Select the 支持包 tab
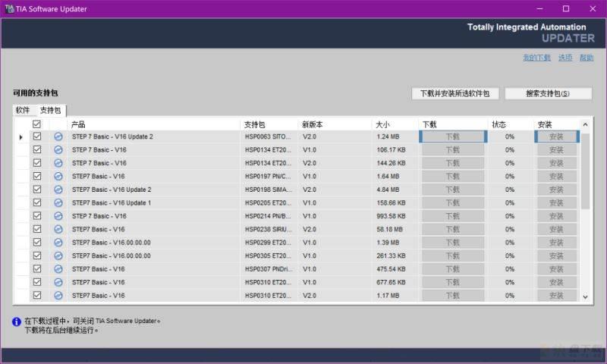Screen dimensions: 607x364 pos(51,110)
